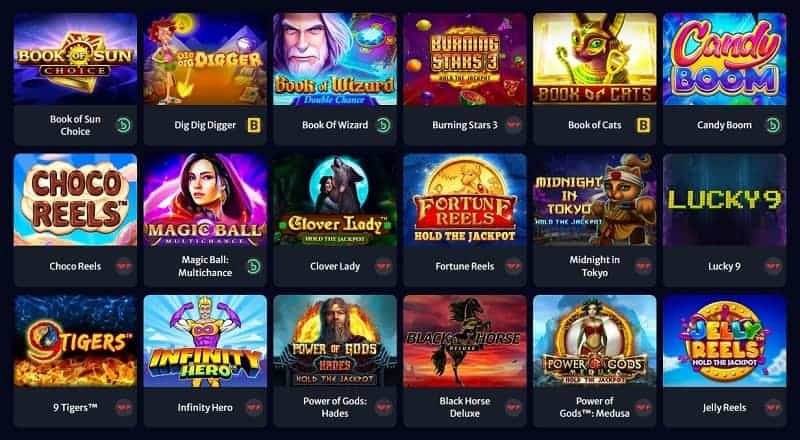Launch the Fortune Reels game image
The height and width of the screenshot is (440, 800).
click(465, 200)
